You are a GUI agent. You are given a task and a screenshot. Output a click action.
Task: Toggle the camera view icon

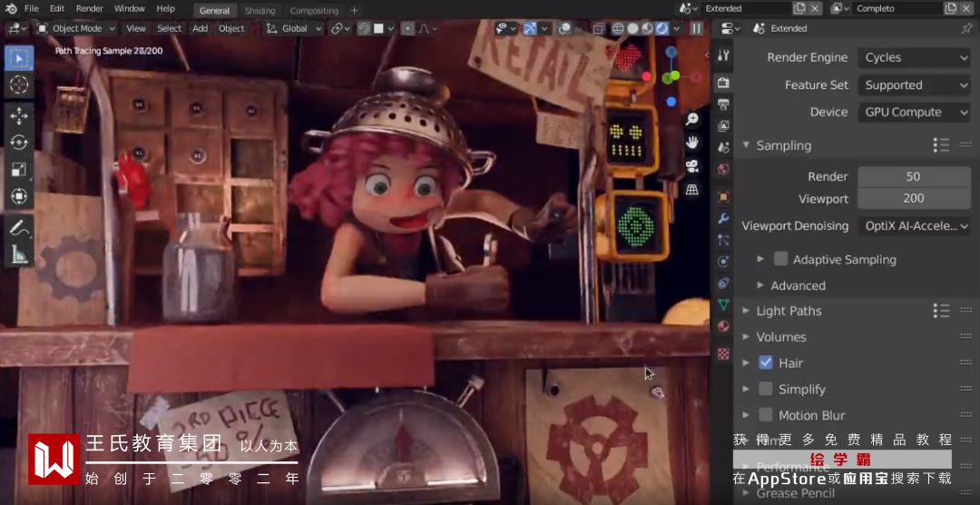coord(691,166)
